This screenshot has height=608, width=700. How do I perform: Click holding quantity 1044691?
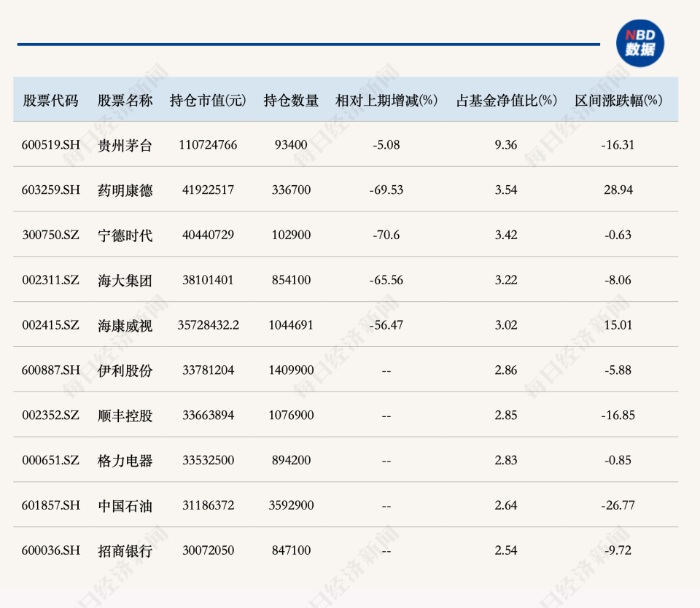coord(291,325)
